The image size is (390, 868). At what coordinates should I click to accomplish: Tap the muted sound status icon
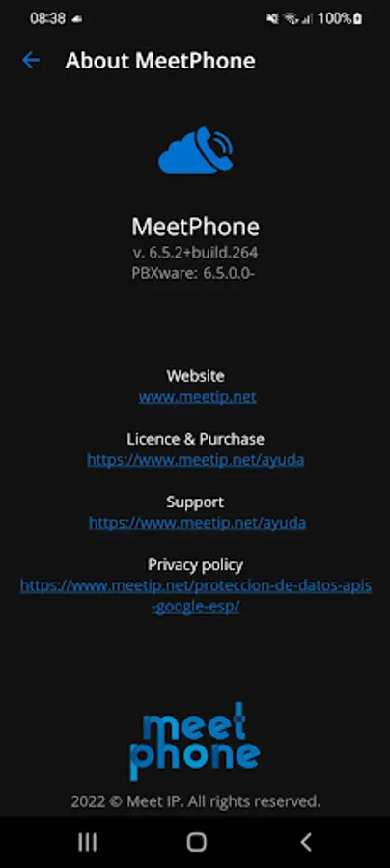[272, 18]
